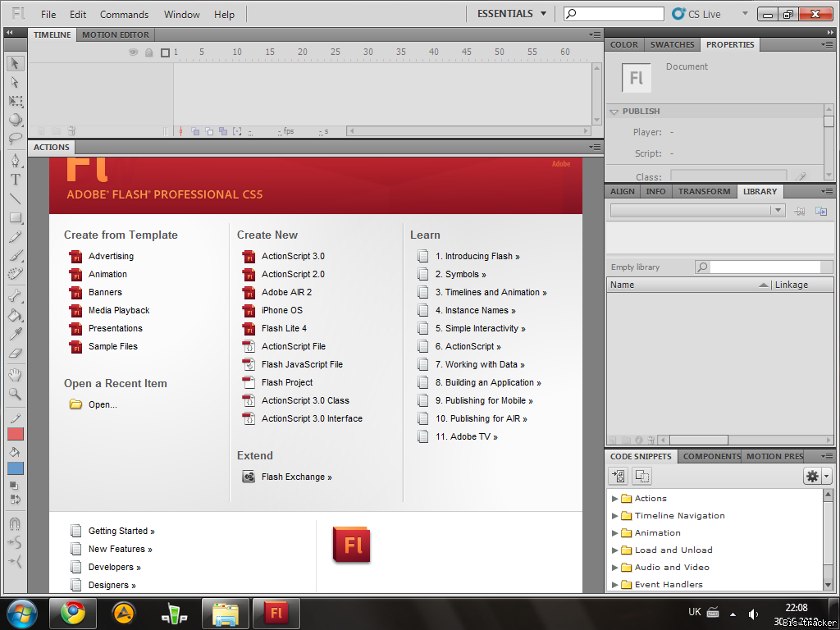Select the Deco tool
This screenshot has width=840, height=630.
click(x=15, y=274)
